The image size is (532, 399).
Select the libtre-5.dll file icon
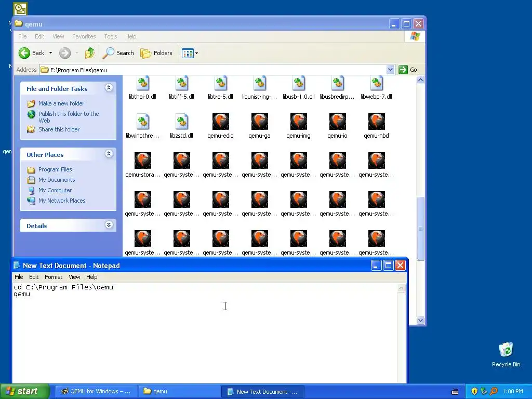[x=220, y=84]
